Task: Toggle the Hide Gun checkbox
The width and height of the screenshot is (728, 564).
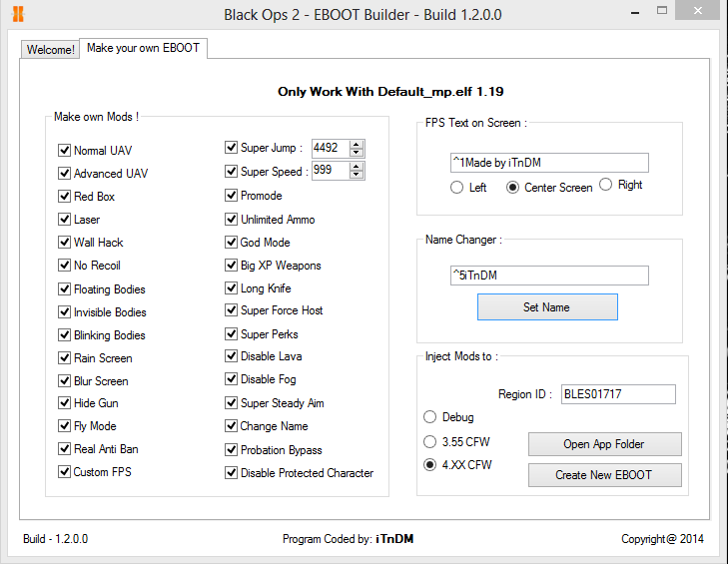Action: tap(64, 403)
